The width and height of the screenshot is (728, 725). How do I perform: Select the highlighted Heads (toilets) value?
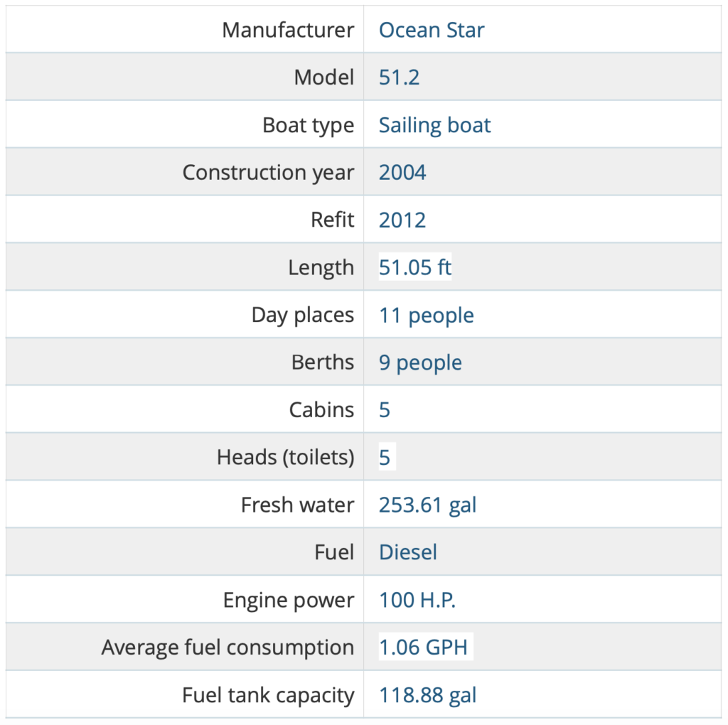pos(387,457)
